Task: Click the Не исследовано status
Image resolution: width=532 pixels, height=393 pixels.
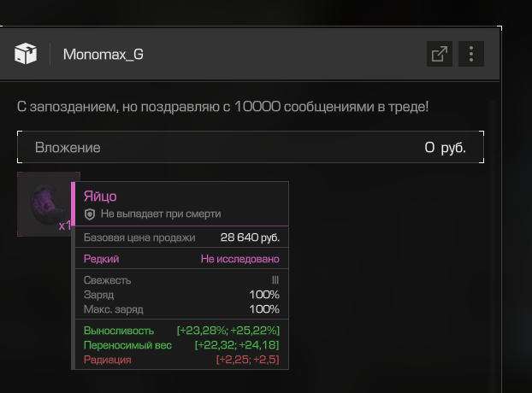Action: pos(239,259)
